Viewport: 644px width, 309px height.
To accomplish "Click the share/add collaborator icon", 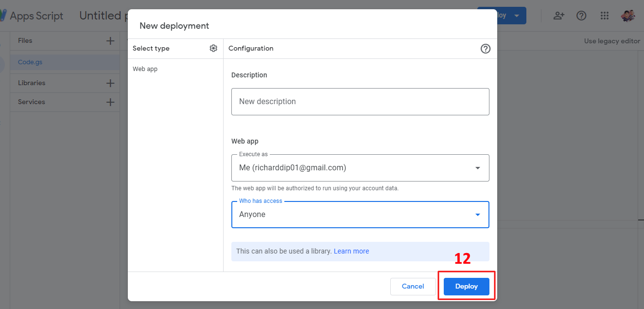I will 559,16.
